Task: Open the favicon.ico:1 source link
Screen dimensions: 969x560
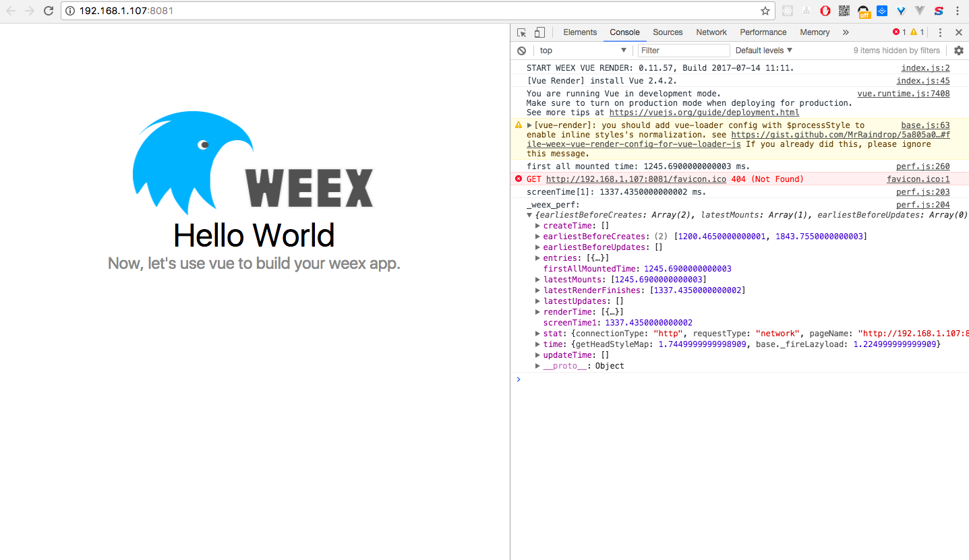Action: pyautogui.click(x=918, y=179)
